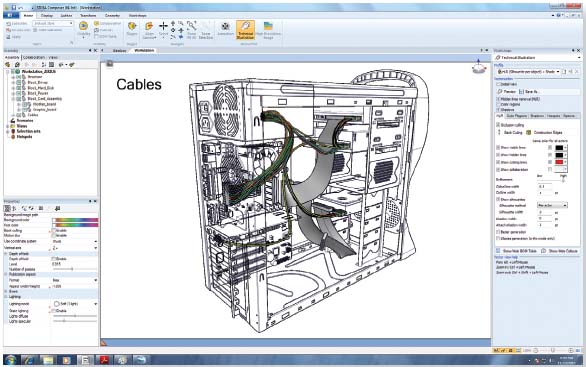
Task: Open the Use coordinate system dropdown
Action: click(75, 241)
